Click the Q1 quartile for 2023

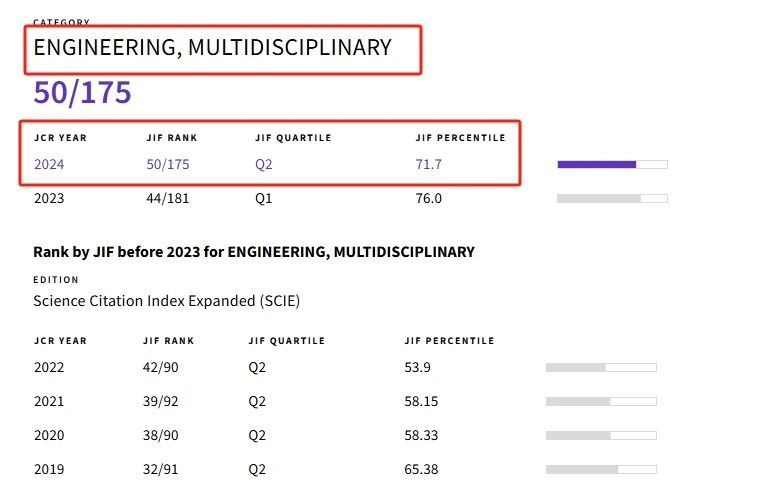[x=264, y=198]
